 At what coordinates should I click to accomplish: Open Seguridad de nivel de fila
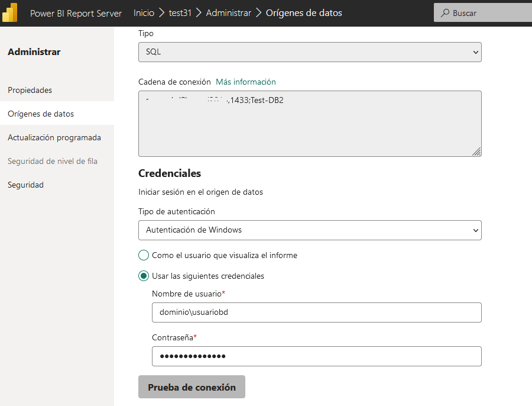pos(53,161)
